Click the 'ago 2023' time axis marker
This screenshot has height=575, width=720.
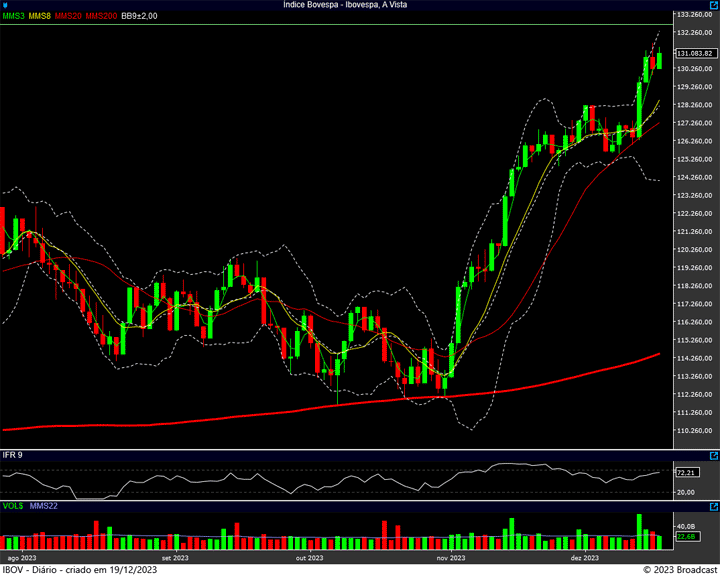[22, 557]
